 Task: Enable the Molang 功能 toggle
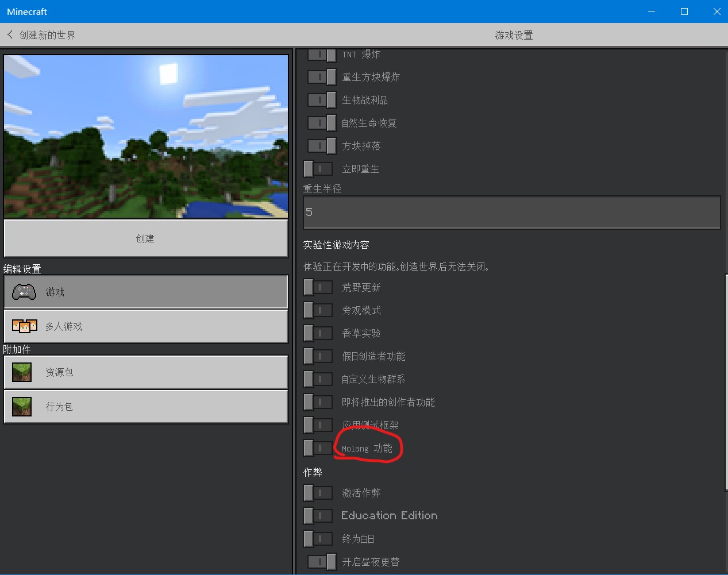[x=318, y=448]
